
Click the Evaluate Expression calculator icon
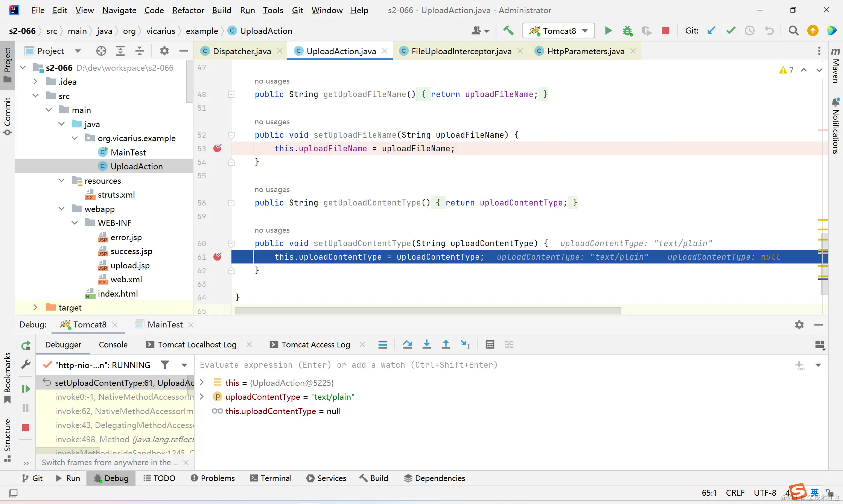(490, 344)
